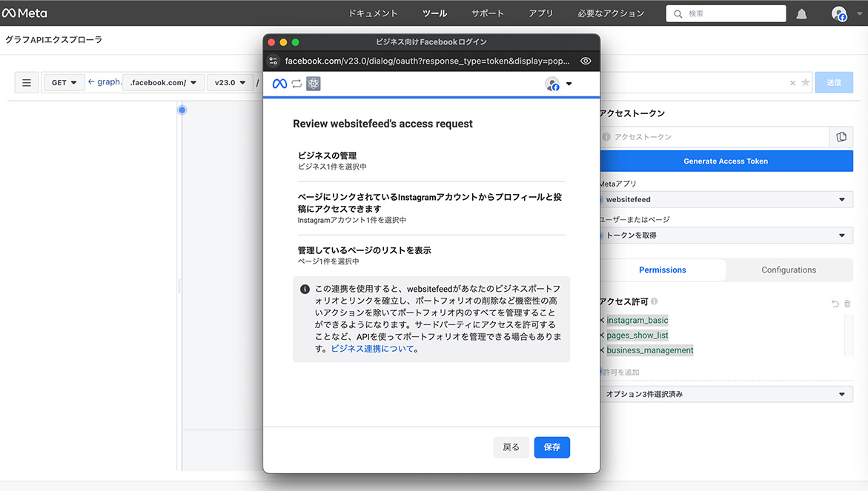Click the hamburger menu icon in the explorer

27,83
